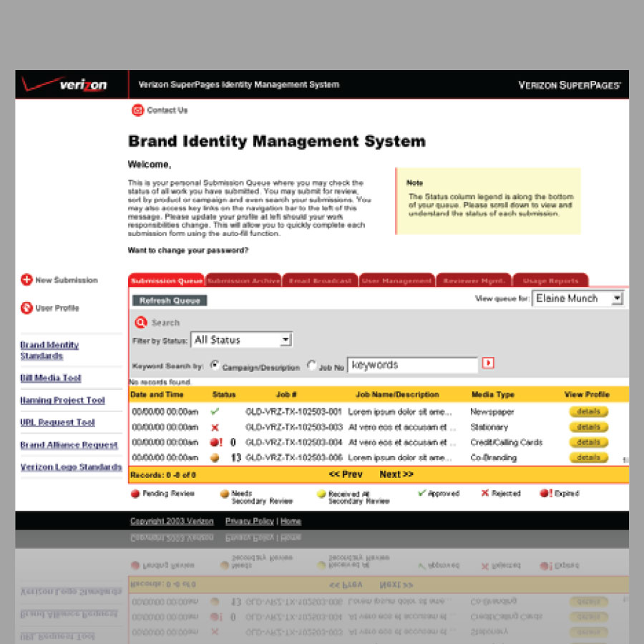Screen dimensions: 644x644
Task: Go to previous page with << Prev
Action: coord(346,474)
